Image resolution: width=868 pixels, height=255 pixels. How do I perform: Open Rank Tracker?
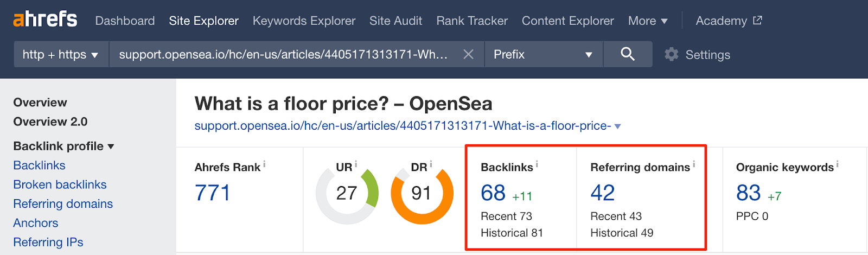coord(472,21)
